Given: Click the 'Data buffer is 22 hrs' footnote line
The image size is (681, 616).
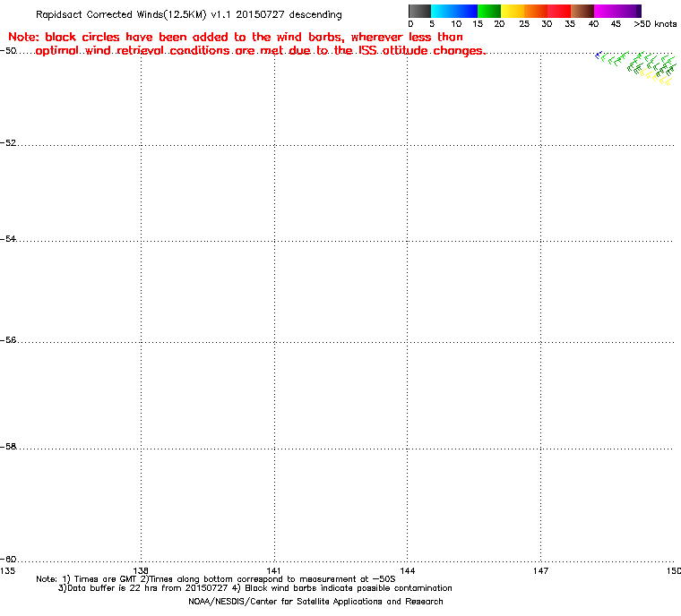Looking at the screenshot, I should (255, 588).
